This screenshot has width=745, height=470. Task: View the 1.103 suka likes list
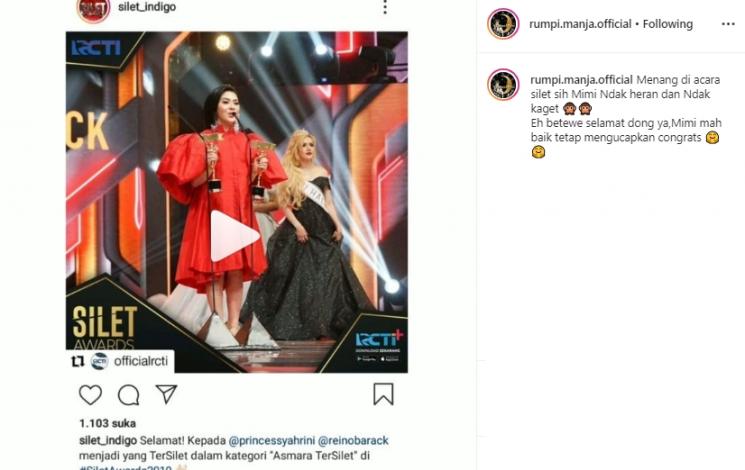pyautogui.click(x=107, y=423)
